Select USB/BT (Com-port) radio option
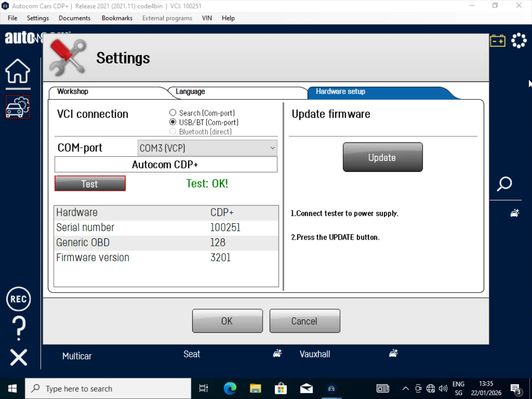 pyautogui.click(x=173, y=122)
